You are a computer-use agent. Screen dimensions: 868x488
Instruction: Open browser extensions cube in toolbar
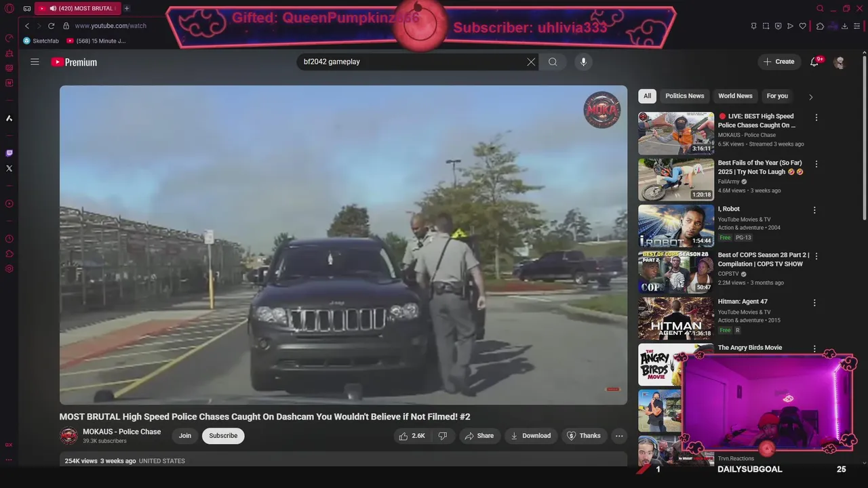[820, 26]
